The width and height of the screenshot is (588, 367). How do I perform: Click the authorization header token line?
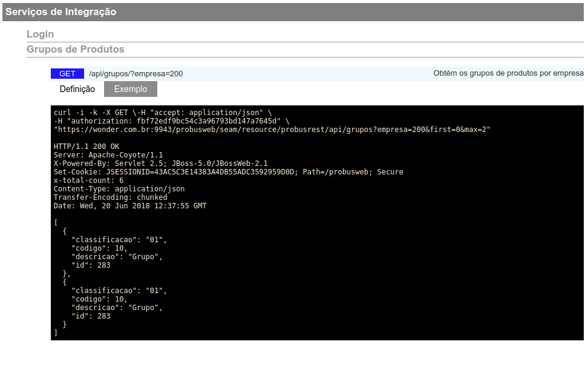(x=171, y=121)
